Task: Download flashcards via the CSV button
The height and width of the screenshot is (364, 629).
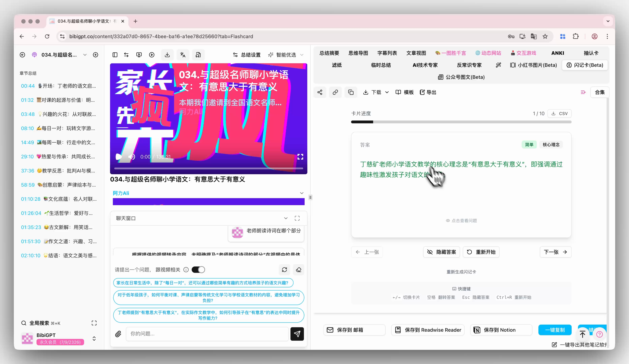Action: tap(559, 114)
